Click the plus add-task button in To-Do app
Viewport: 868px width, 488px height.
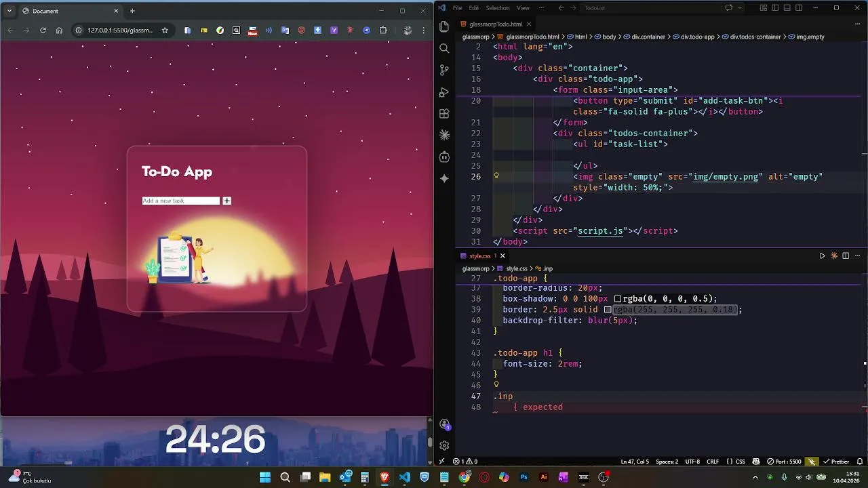point(226,201)
